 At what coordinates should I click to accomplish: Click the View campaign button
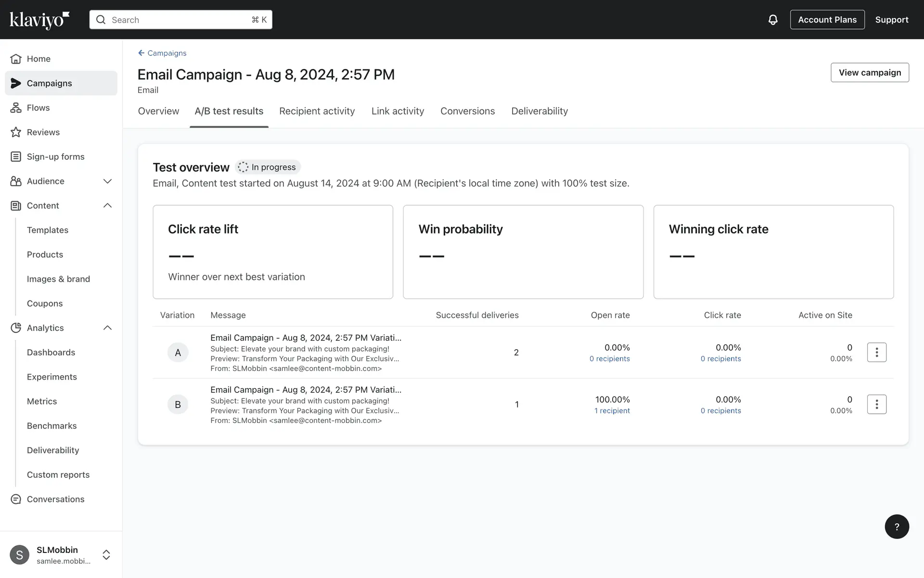870,73
